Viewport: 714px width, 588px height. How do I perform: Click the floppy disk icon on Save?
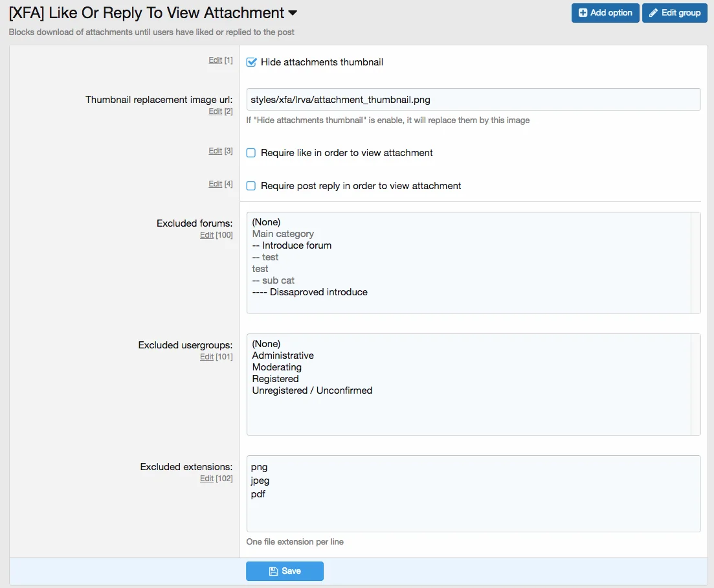[273, 571]
